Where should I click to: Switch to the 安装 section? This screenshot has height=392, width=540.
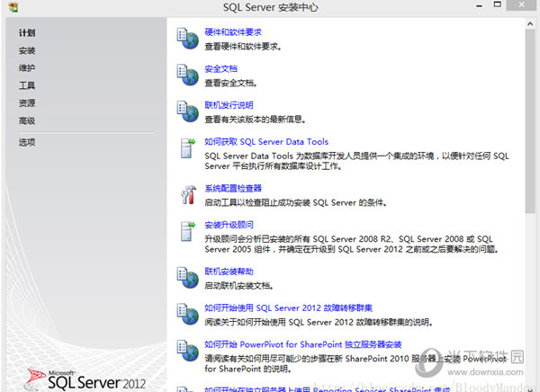(27, 50)
